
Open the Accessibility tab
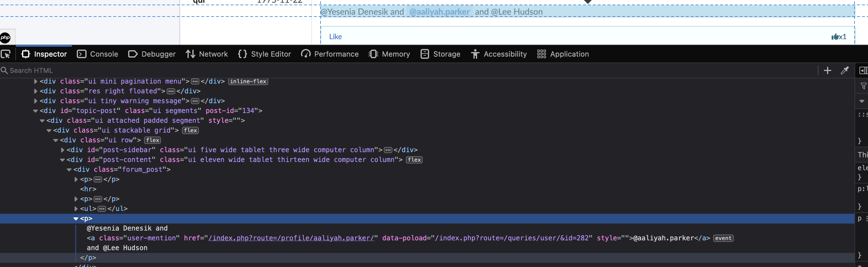coord(499,54)
